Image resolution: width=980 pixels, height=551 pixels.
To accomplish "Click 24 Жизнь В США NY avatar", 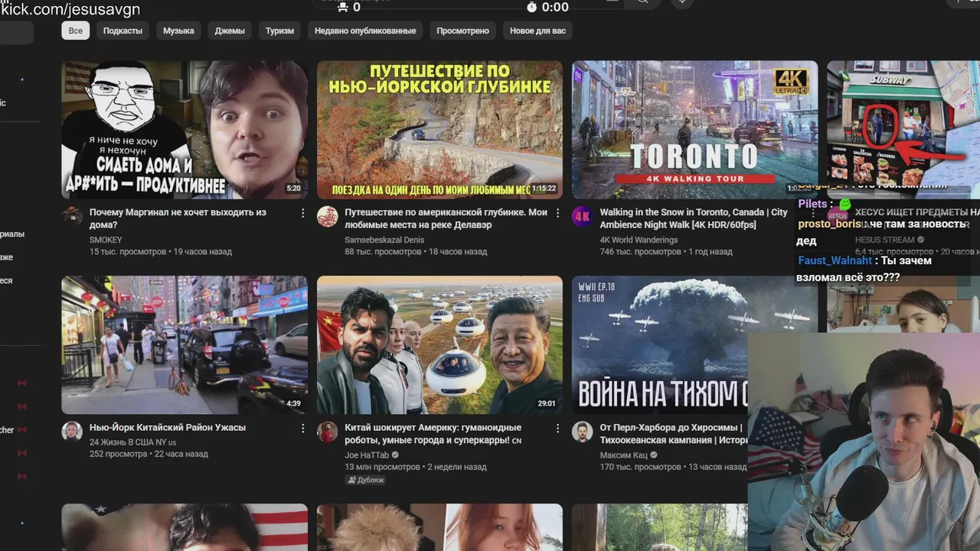I will click(x=72, y=431).
